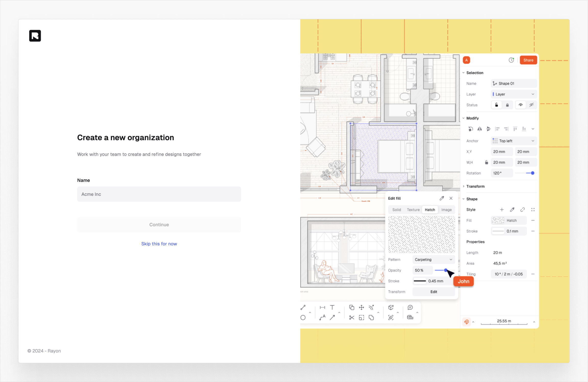Switch to the Solid fill tab

397,210
